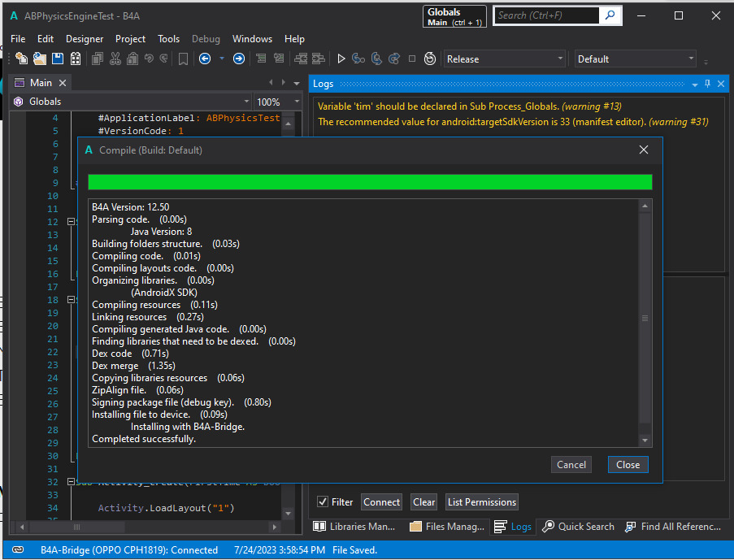The image size is (734, 560).
Task: Open the 100% zoom level dropdown
Action: click(278, 102)
